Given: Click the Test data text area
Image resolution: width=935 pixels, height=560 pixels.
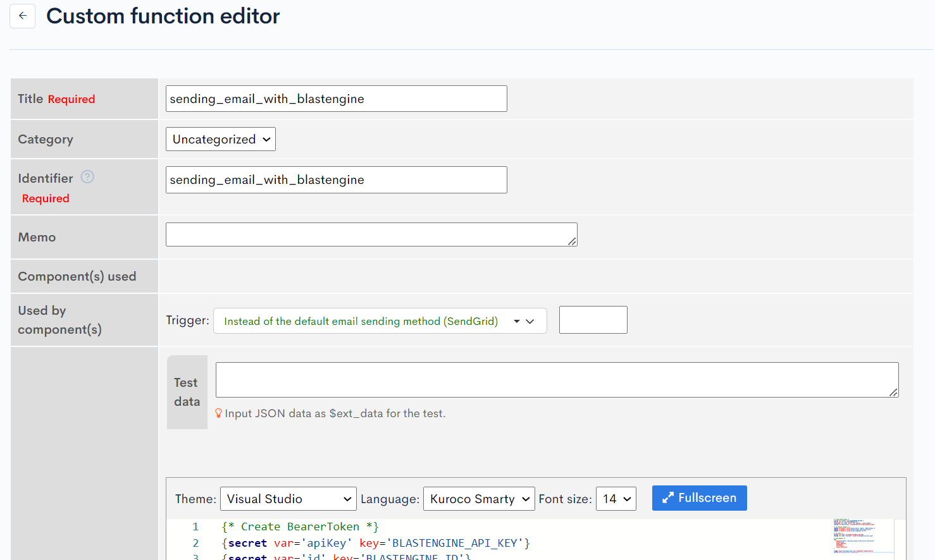Looking at the screenshot, I should coord(557,380).
